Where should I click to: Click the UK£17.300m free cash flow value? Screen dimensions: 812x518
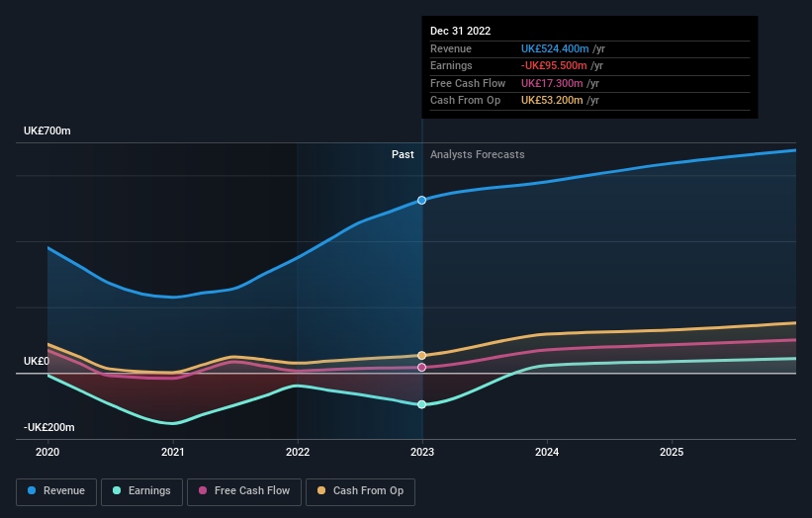(x=552, y=83)
